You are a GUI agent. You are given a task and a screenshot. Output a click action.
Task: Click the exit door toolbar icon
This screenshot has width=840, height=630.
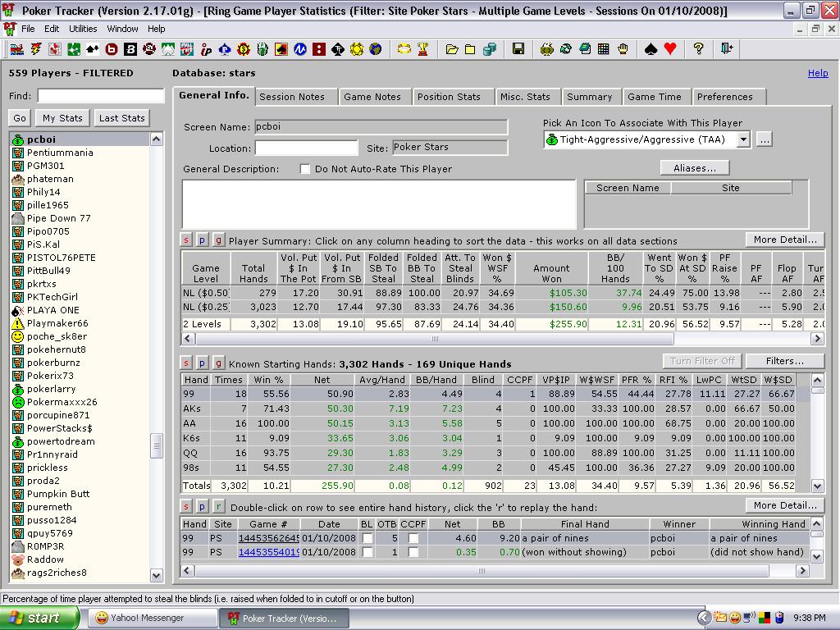(727, 49)
